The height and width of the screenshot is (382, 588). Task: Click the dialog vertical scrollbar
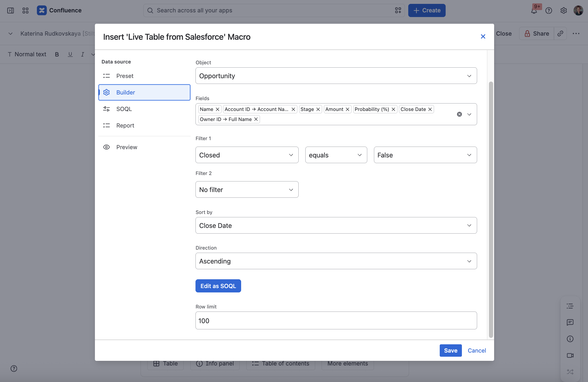pyautogui.click(x=491, y=210)
